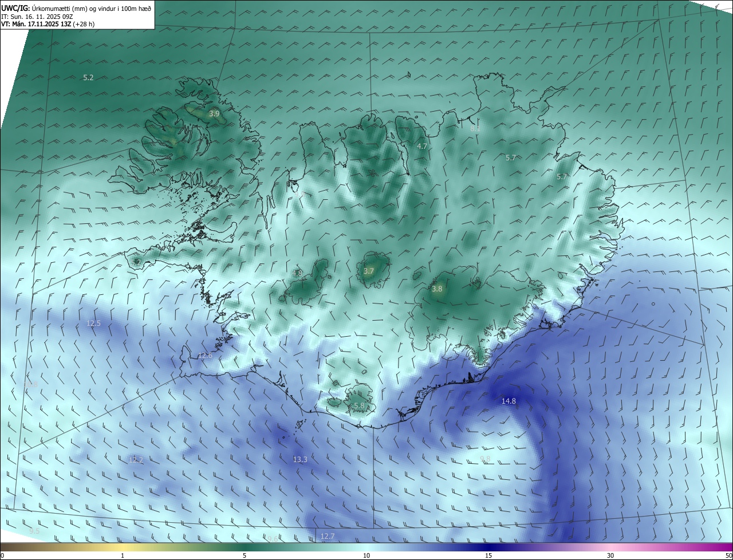Screen dimensions: 733x560
Task: Click the 'VT: Mán. 17.11.2025 13Z (+28 h)' line
Action: (x=48, y=24)
